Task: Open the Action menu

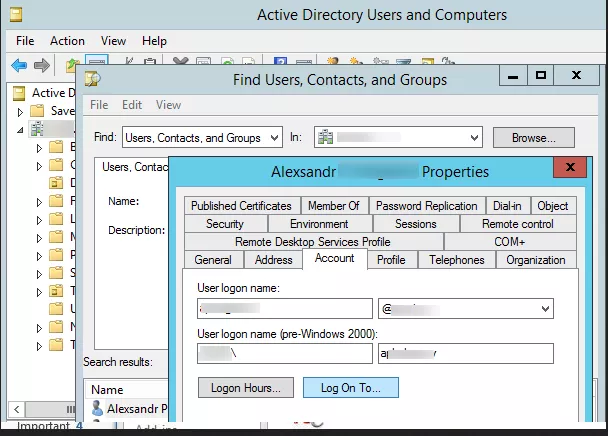Action: [x=67, y=41]
